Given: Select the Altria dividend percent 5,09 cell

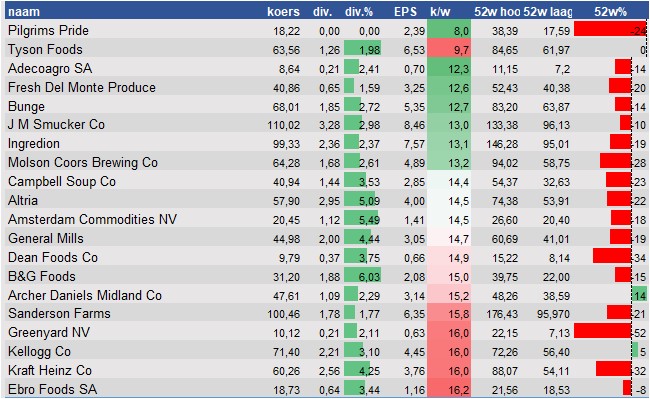Looking at the screenshot, I should [x=363, y=201].
